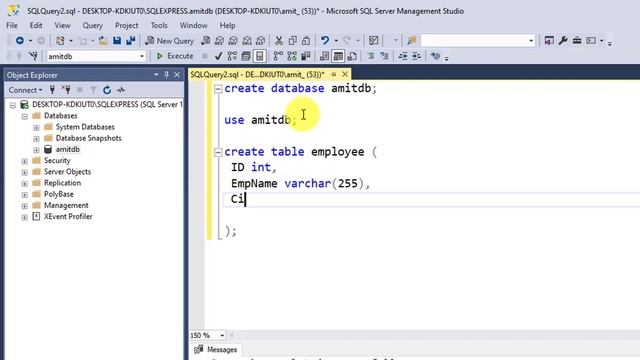This screenshot has width=640, height=360.
Task: Select the PolyBase tree item
Action: (59, 194)
